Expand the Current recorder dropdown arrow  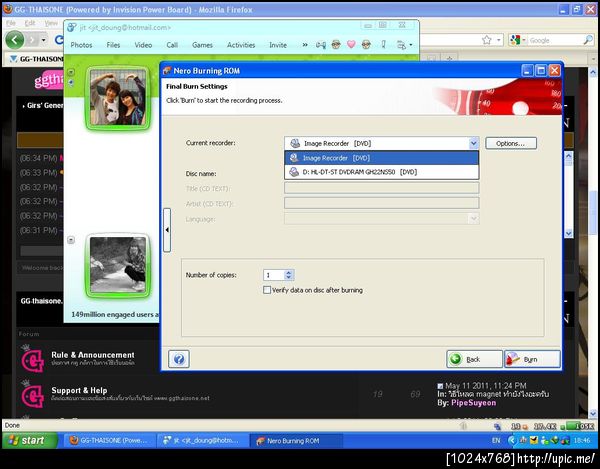click(x=473, y=143)
